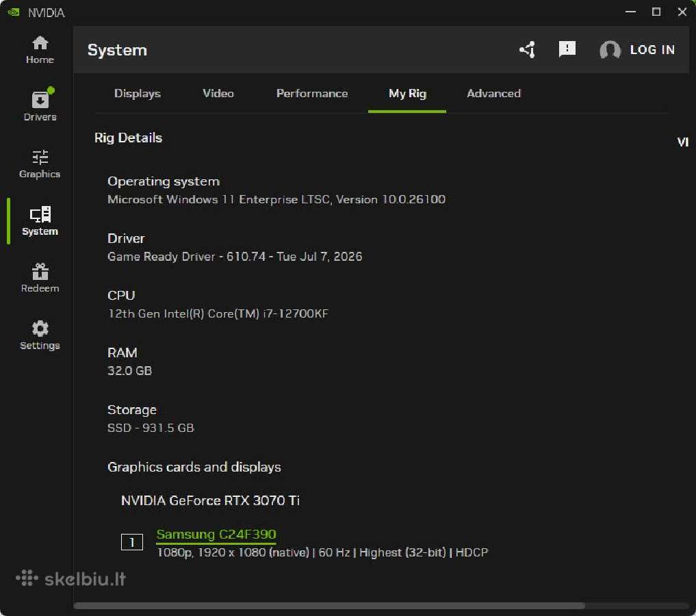The width and height of the screenshot is (696, 616).
Task: Open the Settings gear in sidebar
Action: (40, 335)
